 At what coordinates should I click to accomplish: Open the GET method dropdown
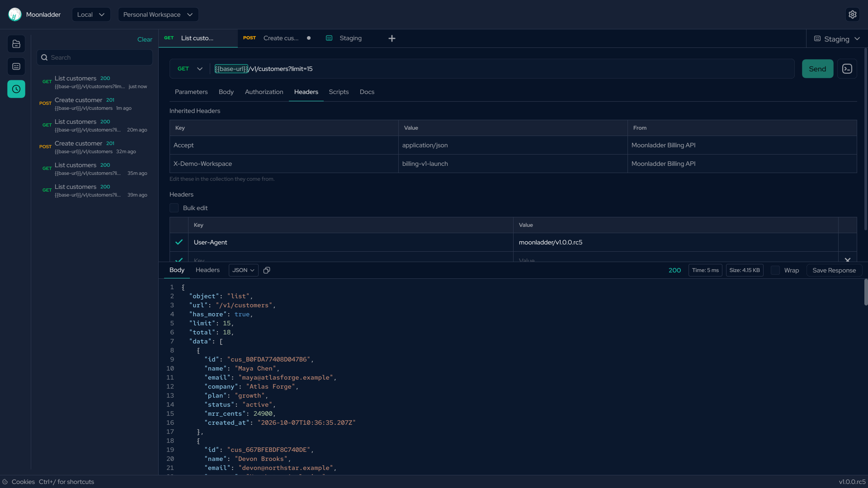click(x=190, y=69)
